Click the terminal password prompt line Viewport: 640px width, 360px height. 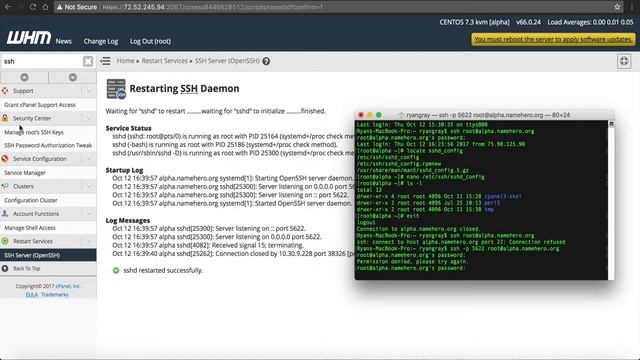coord(411,268)
